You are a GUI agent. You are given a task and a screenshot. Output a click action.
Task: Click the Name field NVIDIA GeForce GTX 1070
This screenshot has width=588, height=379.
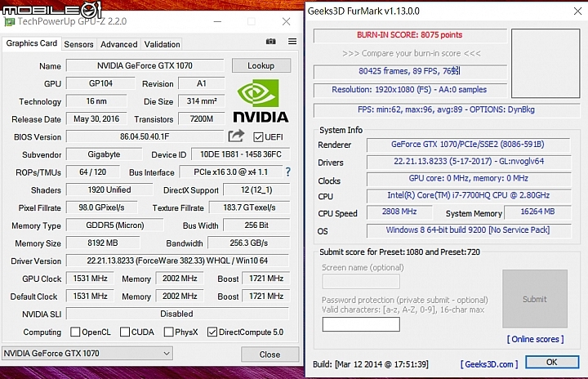coord(145,65)
